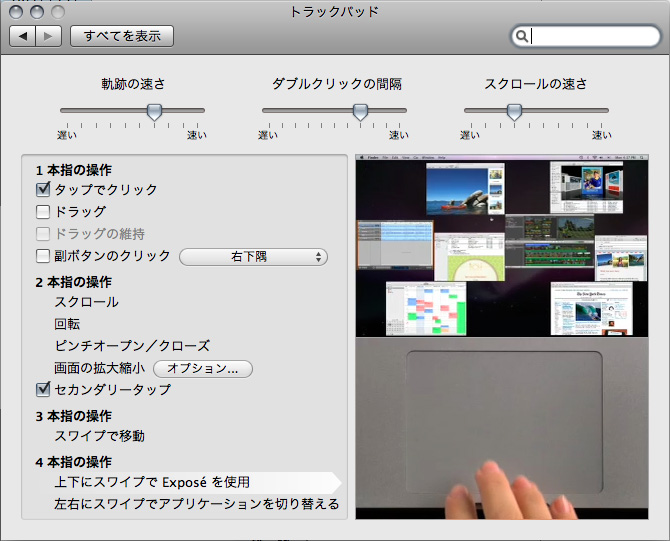Adjust the 軌跡の速さ tracking speed slider
The width and height of the screenshot is (670, 541).
pos(154,112)
